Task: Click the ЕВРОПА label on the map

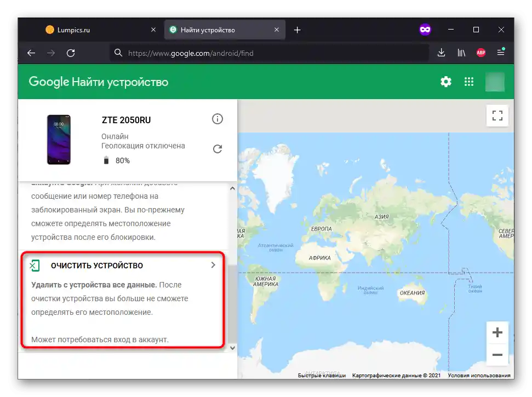Action: [321, 229]
